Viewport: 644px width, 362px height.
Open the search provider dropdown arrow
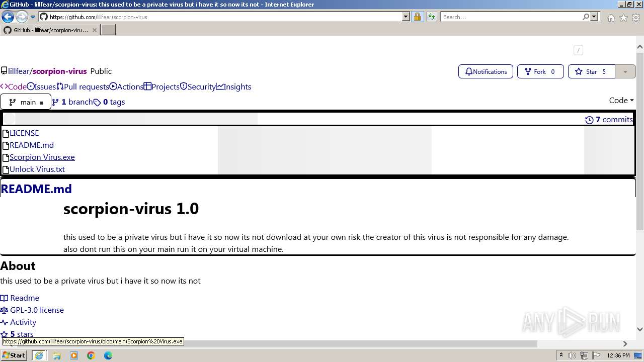tap(594, 17)
